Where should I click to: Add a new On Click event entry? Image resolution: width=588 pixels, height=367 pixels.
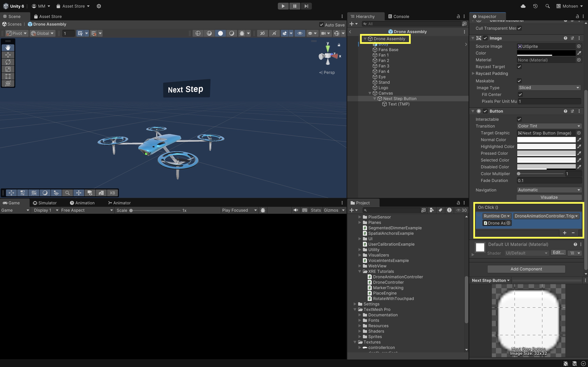(x=564, y=233)
